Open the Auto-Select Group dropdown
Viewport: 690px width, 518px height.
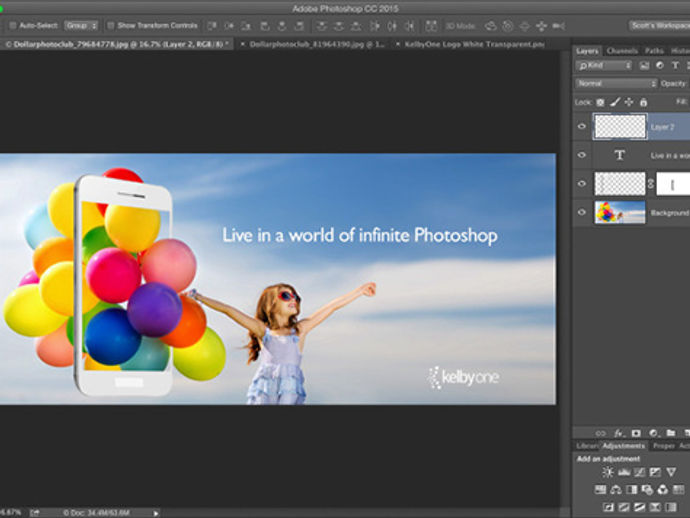(81, 26)
